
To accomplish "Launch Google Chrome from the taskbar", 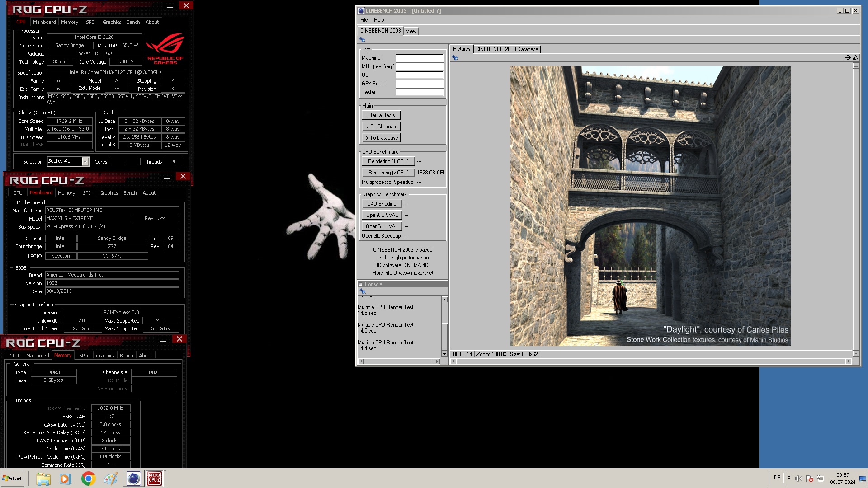I will click(x=89, y=479).
